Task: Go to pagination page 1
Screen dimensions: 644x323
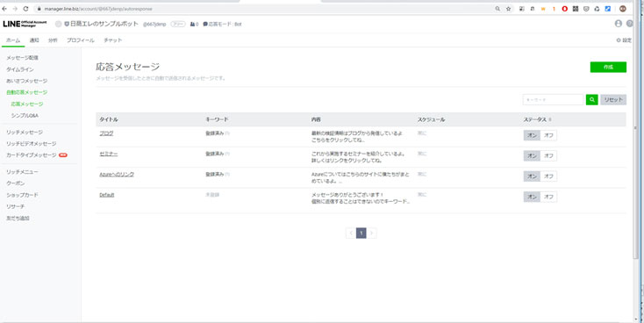Action: [x=361, y=233]
